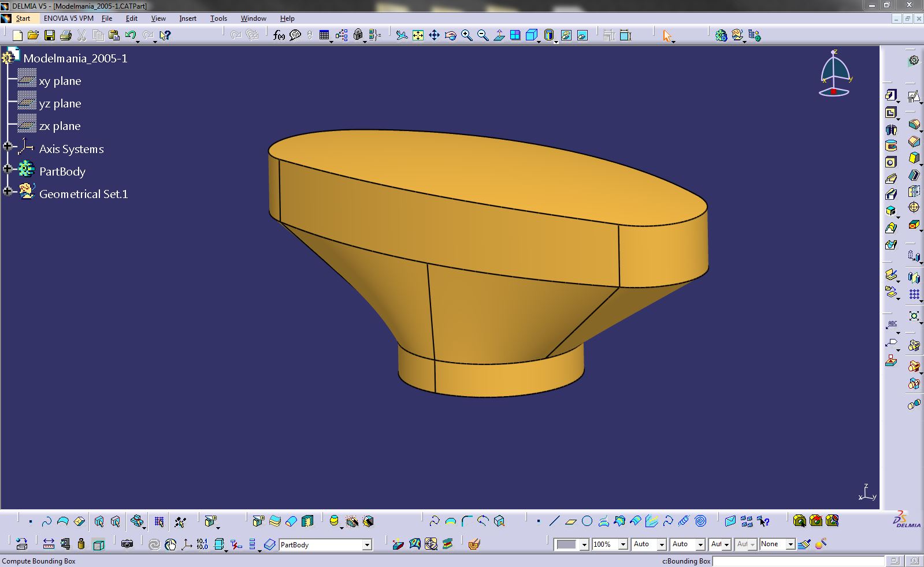
Task: Expand the Geometrical Set.1 tree node
Action: pos(8,192)
